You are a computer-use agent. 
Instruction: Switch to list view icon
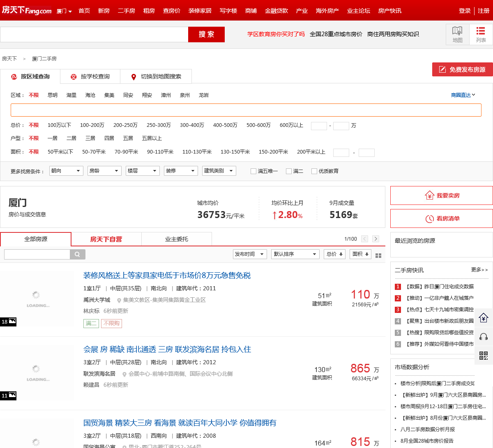pos(481,34)
